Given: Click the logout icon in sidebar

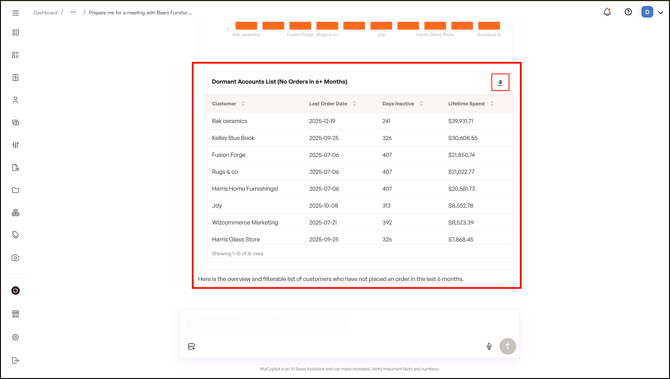Looking at the screenshot, I should [15, 360].
